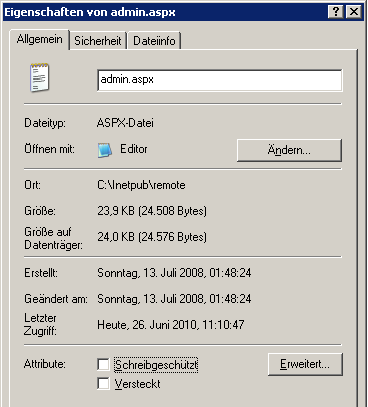Click the Erstellt date value
368x407 pixels.
[x=174, y=273]
